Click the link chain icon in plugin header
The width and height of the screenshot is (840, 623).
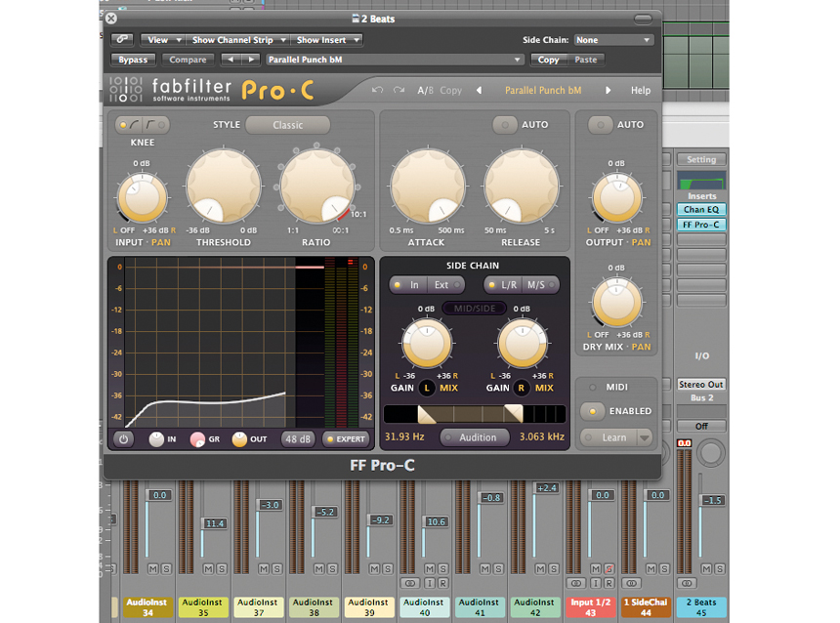(123, 40)
